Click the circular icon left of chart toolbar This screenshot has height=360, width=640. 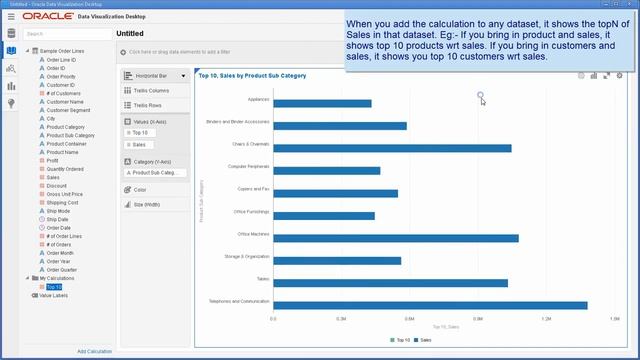click(581, 76)
